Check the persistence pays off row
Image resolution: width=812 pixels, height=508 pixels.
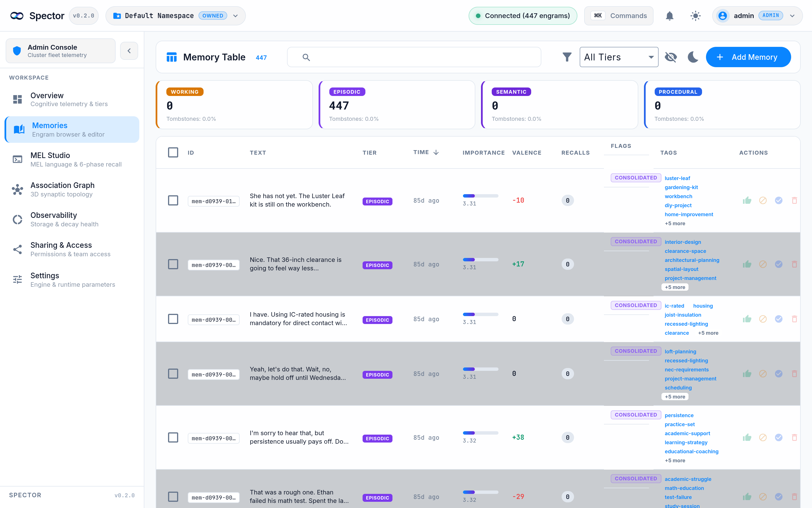click(x=173, y=438)
